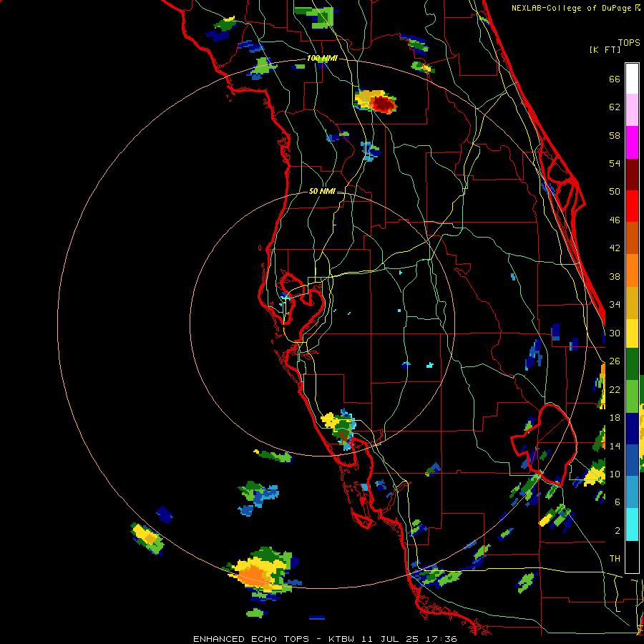
Task: Select the [K FT] units label
Action: tap(605, 50)
